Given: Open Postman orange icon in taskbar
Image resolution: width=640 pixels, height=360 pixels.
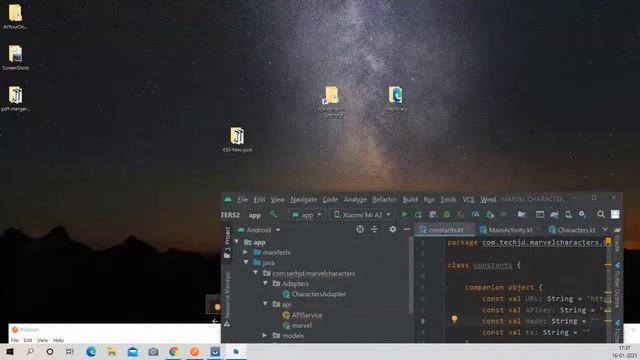Looking at the screenshot, I should pos(195,351).
